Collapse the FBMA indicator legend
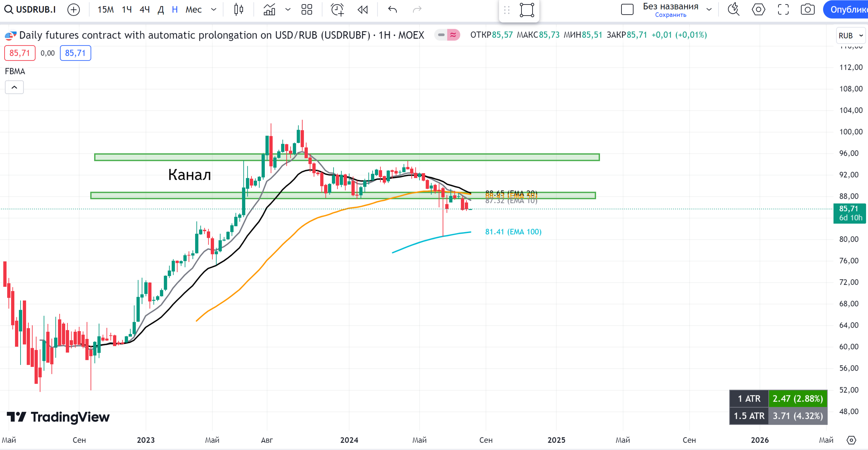The width and height of the screenshot is (868, 450). (14, 87)
